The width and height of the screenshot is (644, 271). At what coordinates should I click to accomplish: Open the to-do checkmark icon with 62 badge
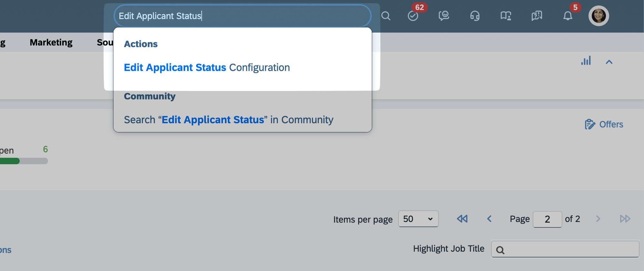click(413, 16)
